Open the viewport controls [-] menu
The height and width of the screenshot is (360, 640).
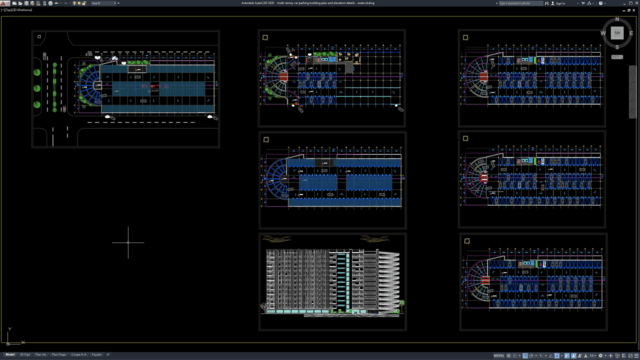tap(2, 10)
